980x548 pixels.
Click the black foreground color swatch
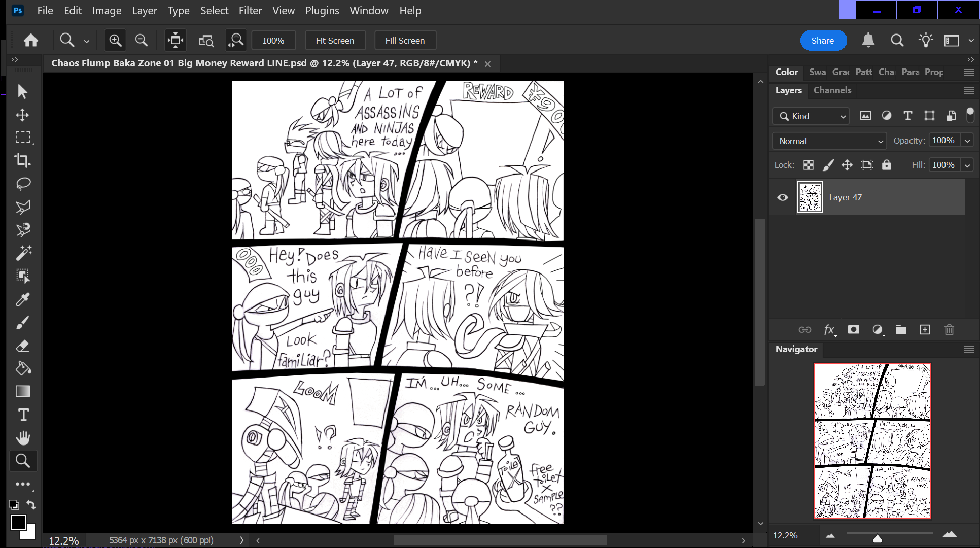pyautogui.click(x=18, y=522)
